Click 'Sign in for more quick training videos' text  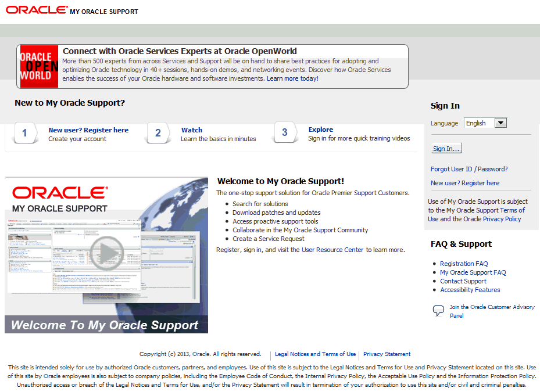click(359, 138)
